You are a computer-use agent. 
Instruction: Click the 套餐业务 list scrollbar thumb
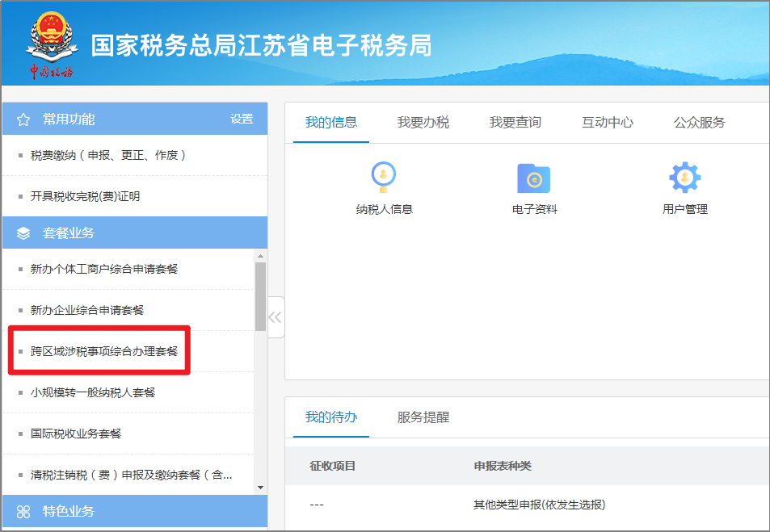[x=260, y=296]
